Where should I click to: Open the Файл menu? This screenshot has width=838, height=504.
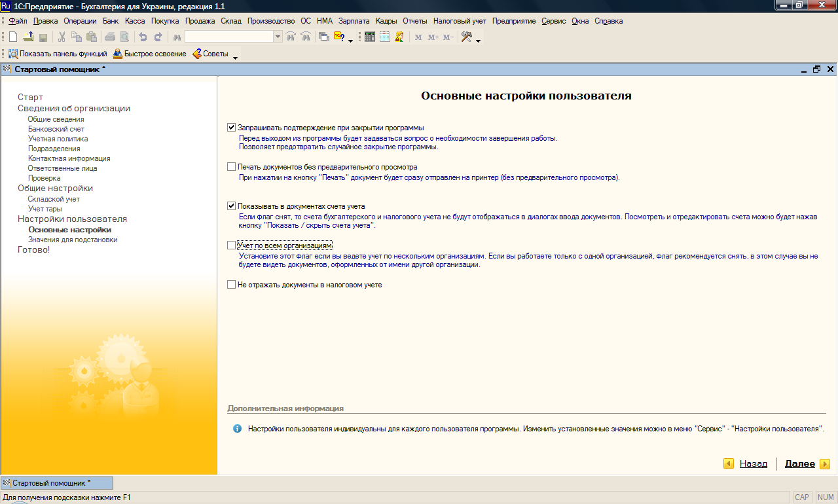pyautogui.click(x=18, y=21)
